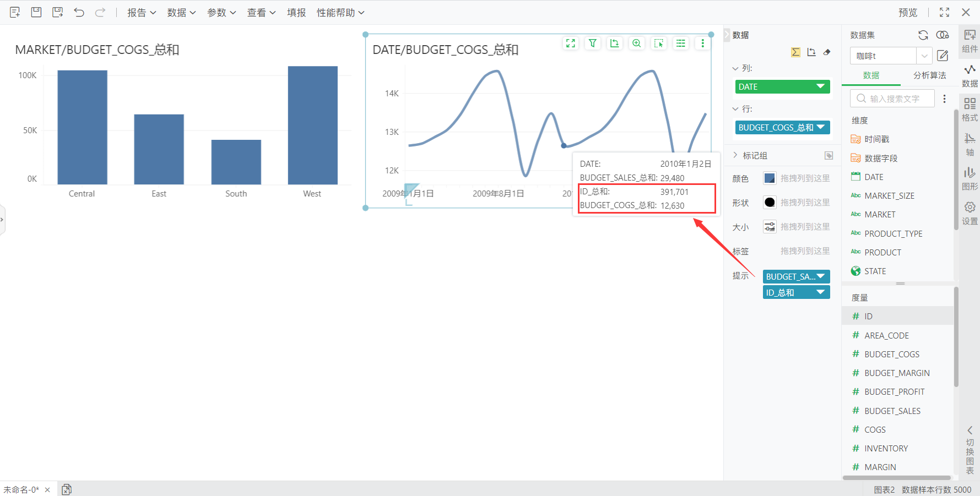Click the swap axes icon on chart toolbar

coord(615,43)
